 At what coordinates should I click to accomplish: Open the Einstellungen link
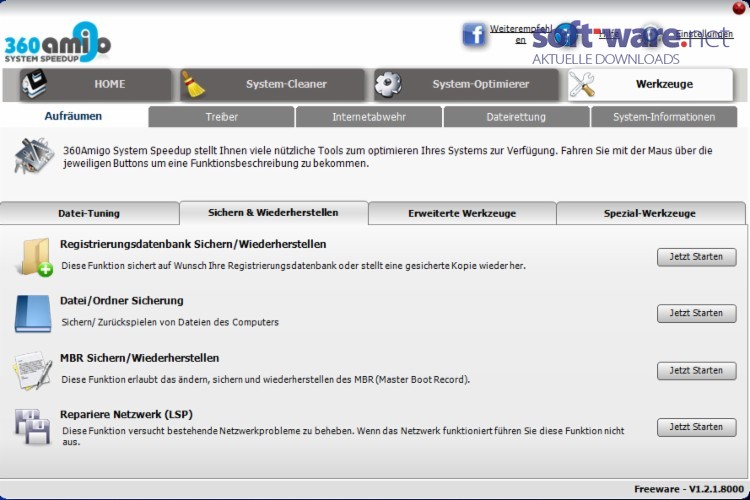click(x=704, y=33)
